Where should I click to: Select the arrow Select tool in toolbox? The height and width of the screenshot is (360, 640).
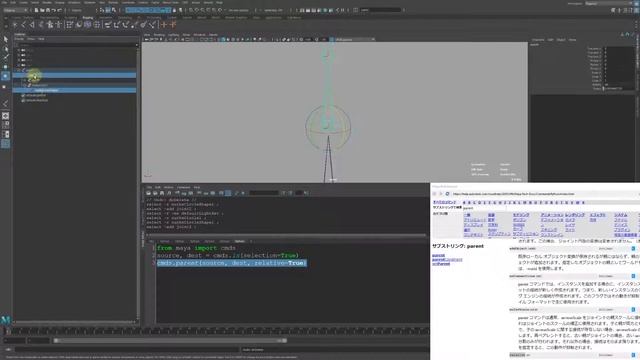click(x=5, y=39)
